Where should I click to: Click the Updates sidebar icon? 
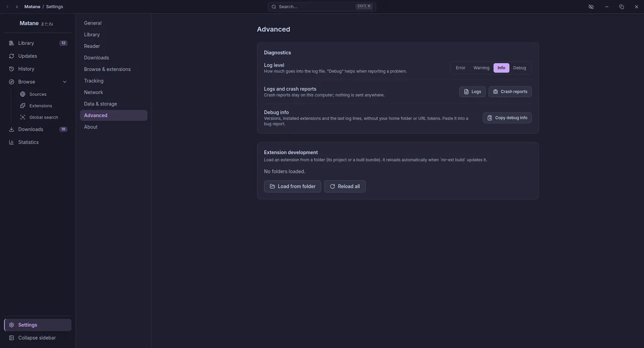12,56
